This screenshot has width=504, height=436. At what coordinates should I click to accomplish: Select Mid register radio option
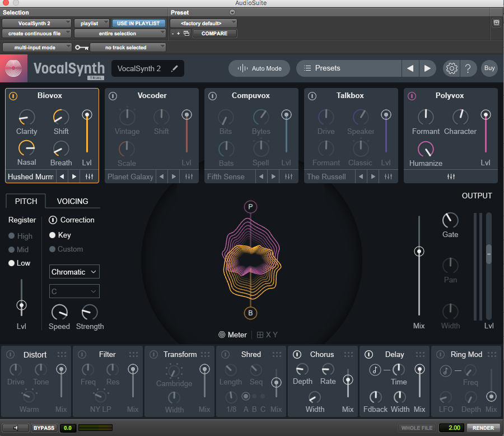(x=12, y=249)
